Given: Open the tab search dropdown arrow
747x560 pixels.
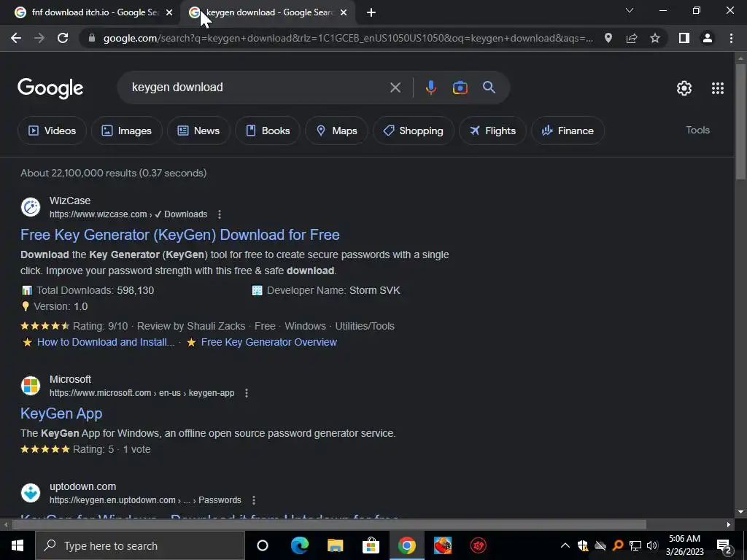Looking at the screenshot, I should pyautogui.click(x=630, y=10).
